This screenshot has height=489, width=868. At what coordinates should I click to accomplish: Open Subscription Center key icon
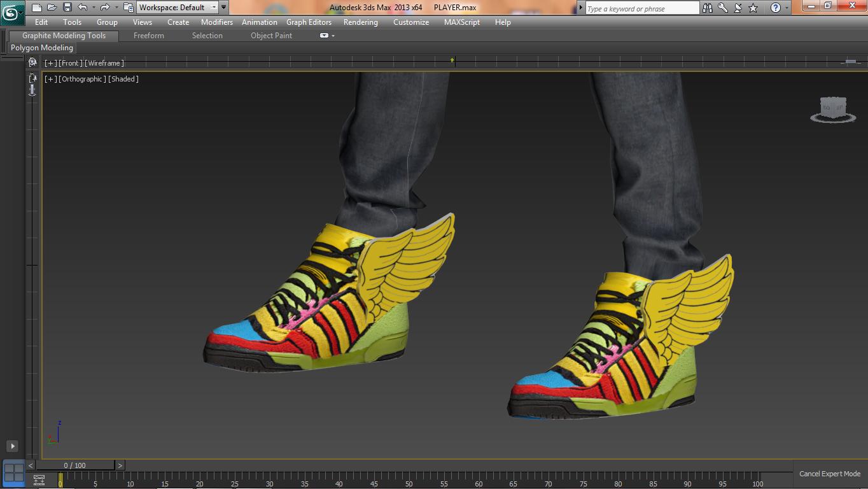coord(723,8)
